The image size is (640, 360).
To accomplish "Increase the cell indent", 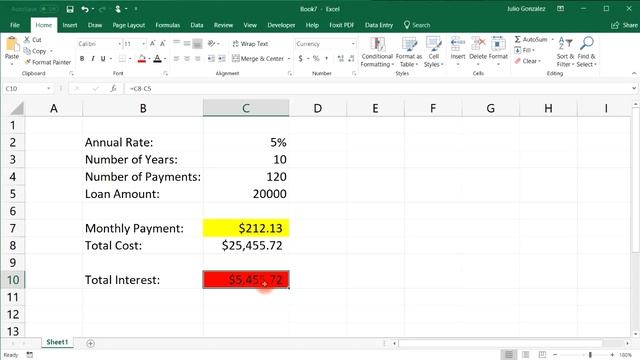I will 222,59.
